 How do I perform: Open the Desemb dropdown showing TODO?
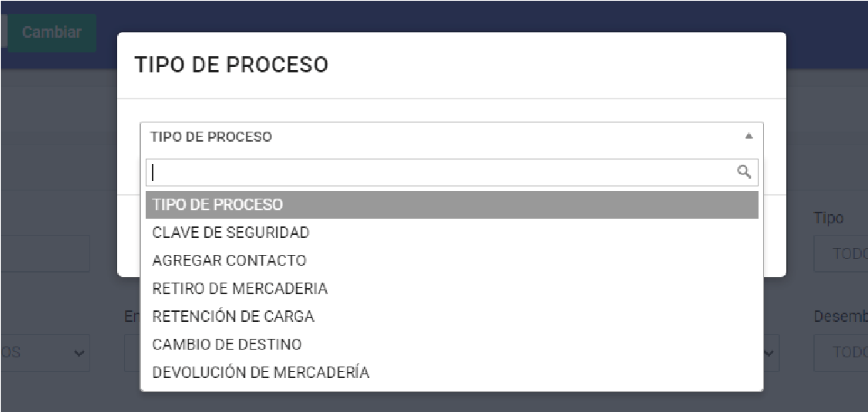[x=841, y=353]
